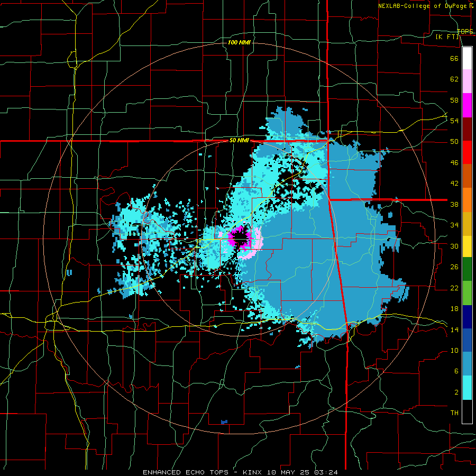The height and width of the screenshot is (476, 476).
Task: Click the cyan legend swatch
Action: (x=467, y=388)
